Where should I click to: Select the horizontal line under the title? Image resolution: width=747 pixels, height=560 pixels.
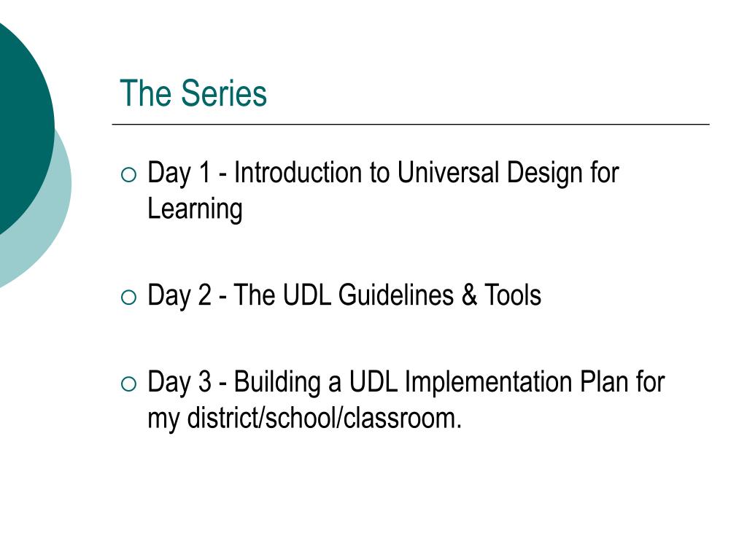[x=411, y=124]
